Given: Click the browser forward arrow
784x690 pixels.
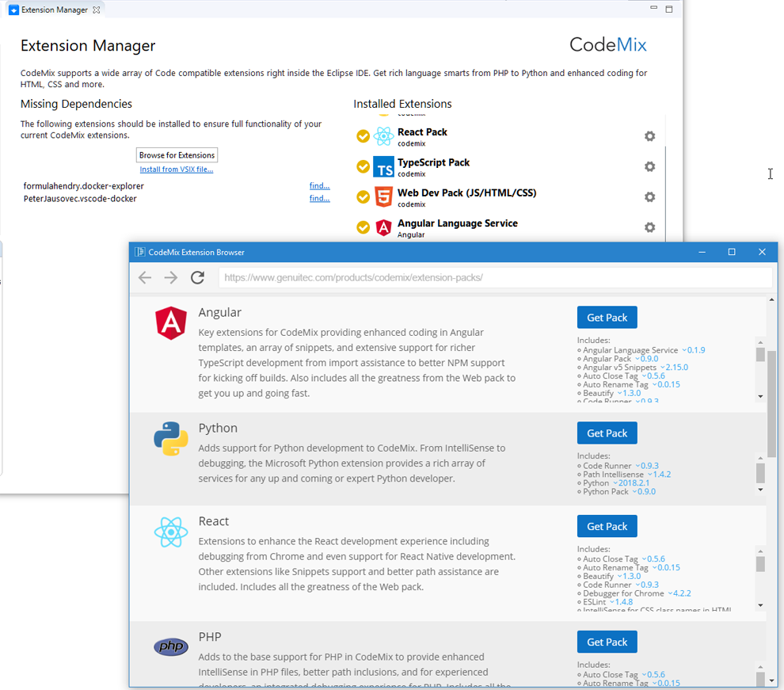Looking at the screenshot, I should [171, 277].
